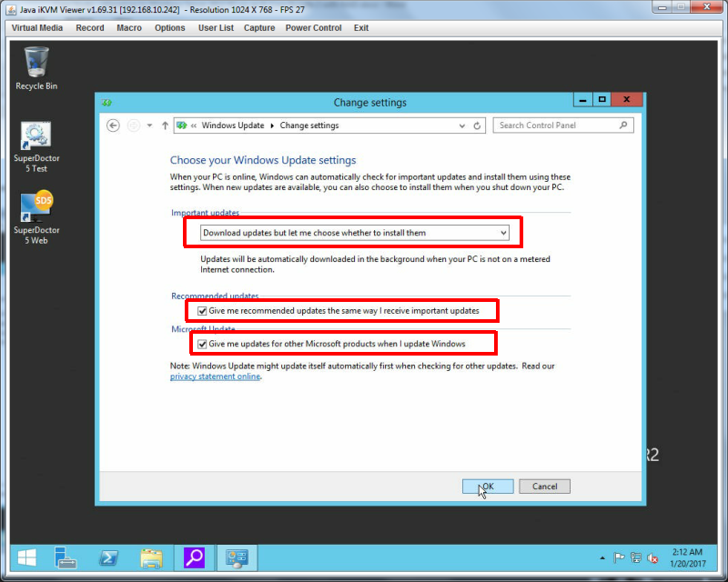This screenshot has width=728, height=582.
Task: Click the 'Choose your Windows Update settings' heading
Action: 263,160
